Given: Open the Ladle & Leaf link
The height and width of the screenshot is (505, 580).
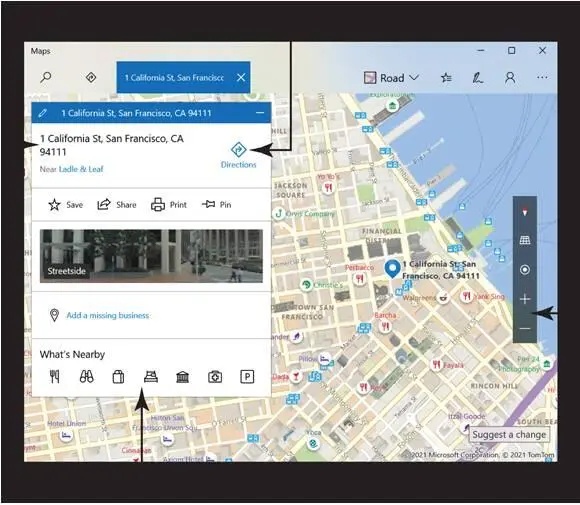Looking at the screenshot, I should [x=81, y=169].
